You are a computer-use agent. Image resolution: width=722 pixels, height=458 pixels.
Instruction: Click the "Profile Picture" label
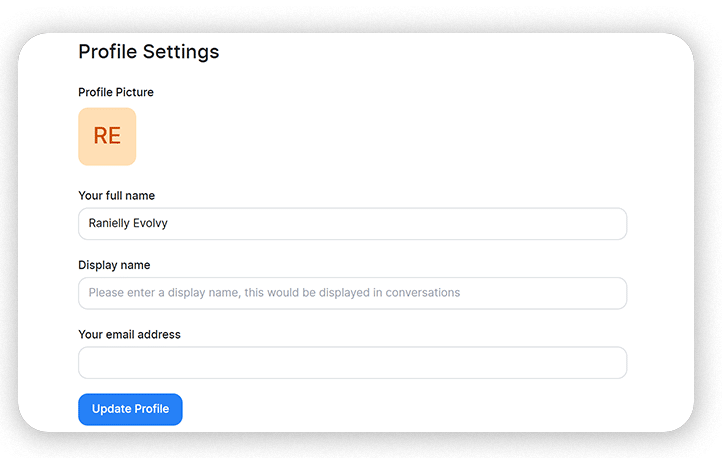pyautogui.click(x=116, y=92)
